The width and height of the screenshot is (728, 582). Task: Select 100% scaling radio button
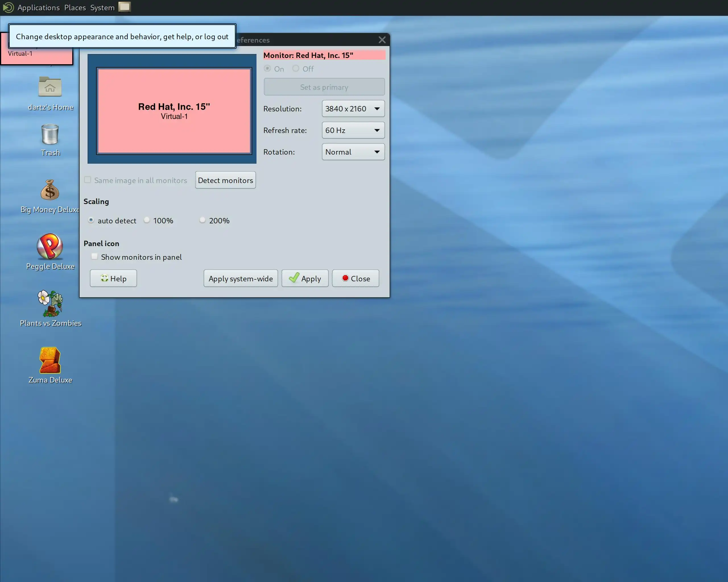[x=147, y=220]
